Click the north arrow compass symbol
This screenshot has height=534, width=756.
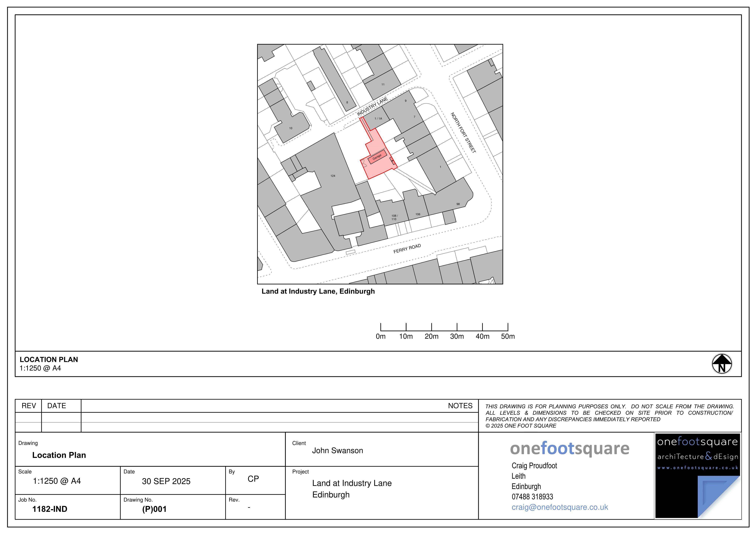pyautogui.click(x=722, y=364)
